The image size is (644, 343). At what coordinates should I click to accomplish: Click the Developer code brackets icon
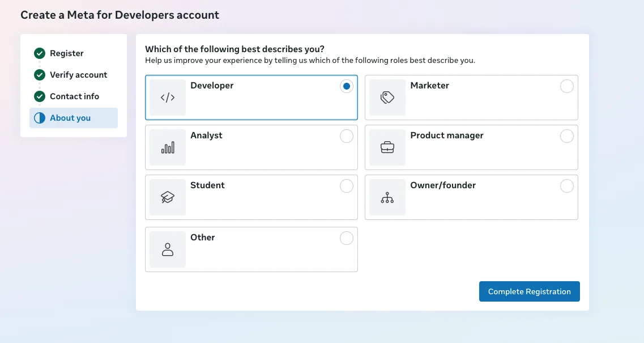tap(168, 98)
